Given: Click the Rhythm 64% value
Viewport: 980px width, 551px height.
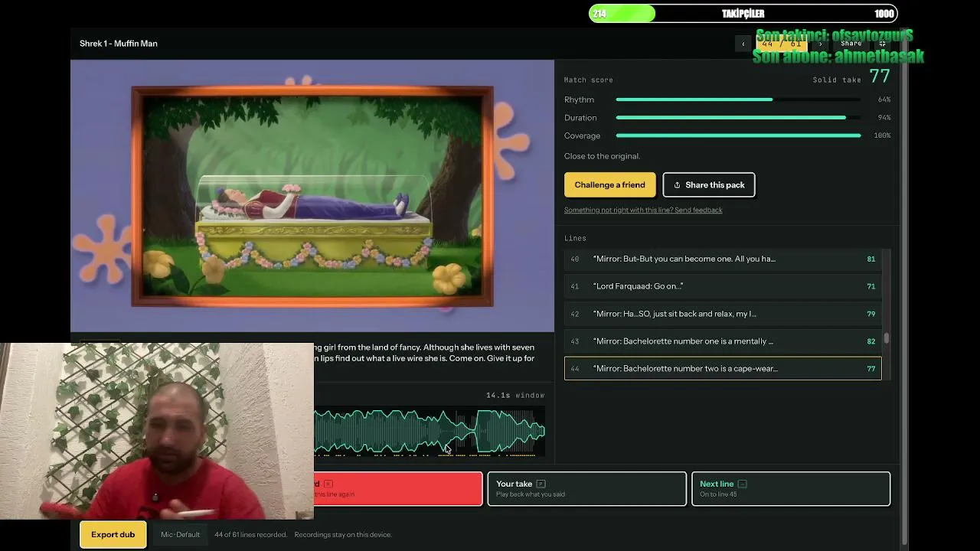Looking at the screenshot, I should pos(884,99).
